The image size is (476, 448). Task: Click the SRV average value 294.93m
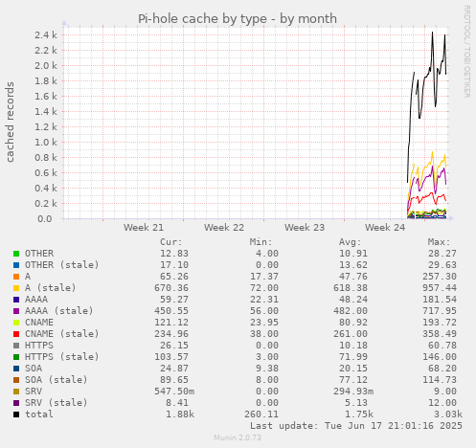353,392
